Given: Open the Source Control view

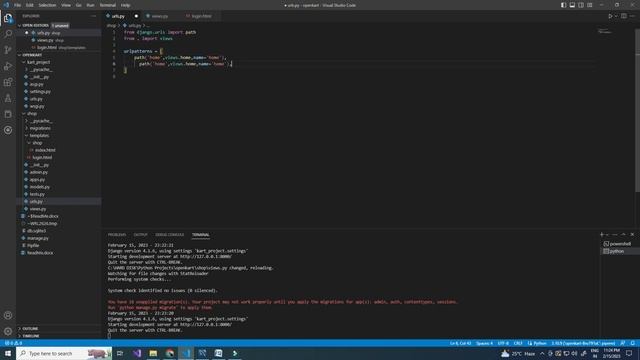Looking at the screenshot, I should coord(8,50).
